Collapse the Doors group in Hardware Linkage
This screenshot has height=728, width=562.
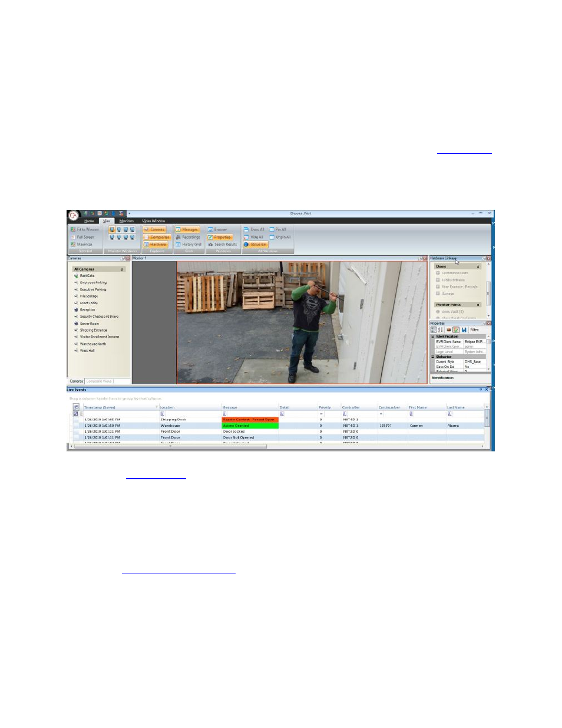click(x=478, y=266)
